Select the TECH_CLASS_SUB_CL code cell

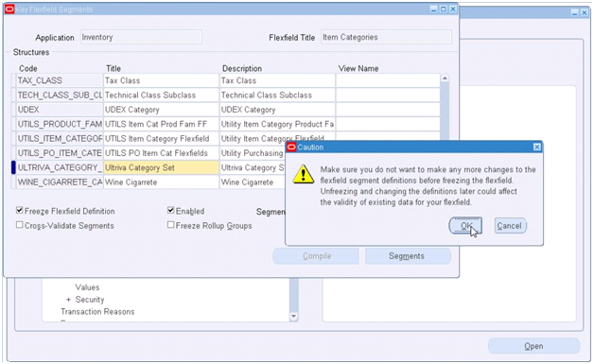point(60,95)
